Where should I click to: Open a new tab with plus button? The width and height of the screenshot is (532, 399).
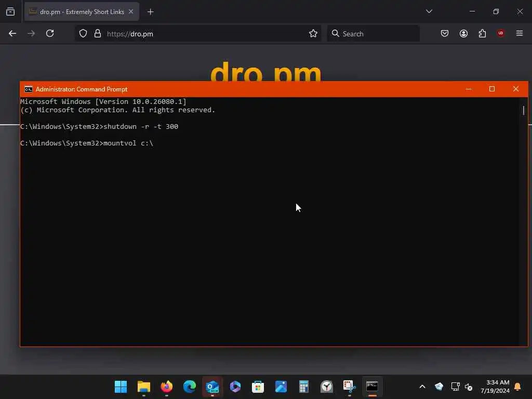coord(150,12)
